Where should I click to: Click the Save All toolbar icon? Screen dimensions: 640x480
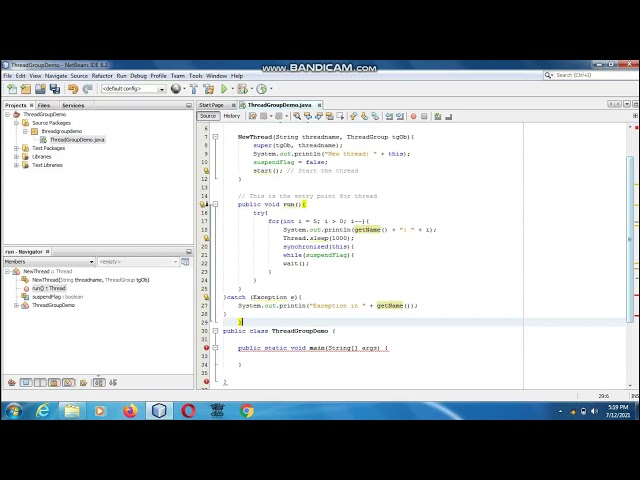pos(55,89)
